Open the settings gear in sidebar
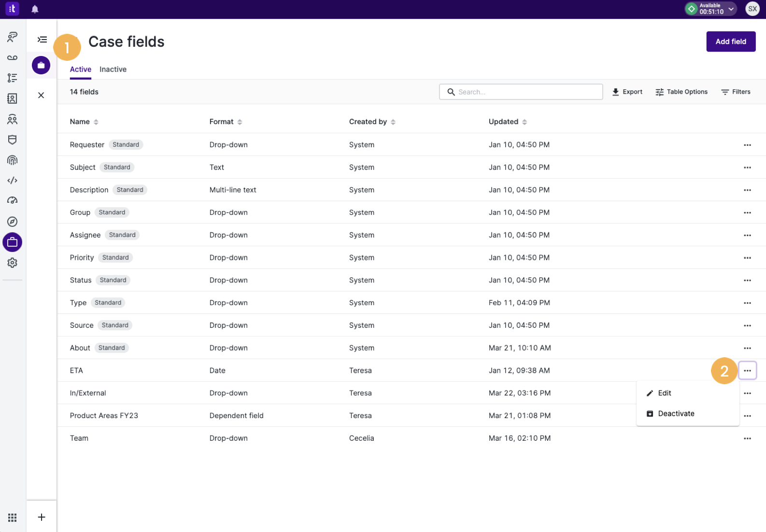Viewport: 766px width, 532px height. 13,263
